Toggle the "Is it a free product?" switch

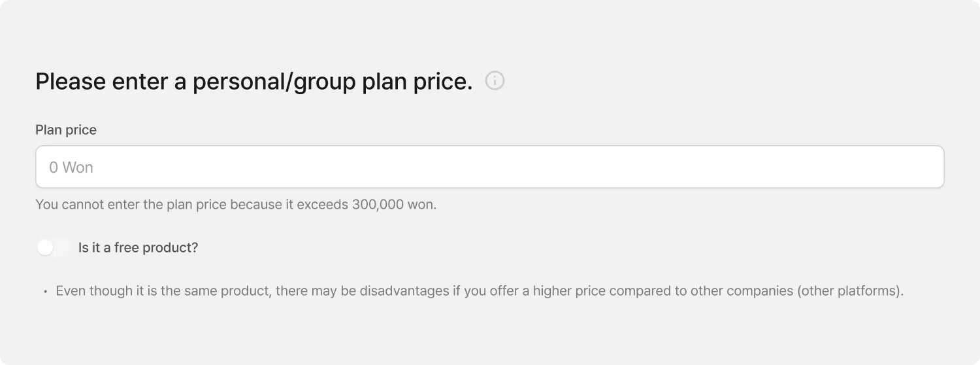[53, 247]
